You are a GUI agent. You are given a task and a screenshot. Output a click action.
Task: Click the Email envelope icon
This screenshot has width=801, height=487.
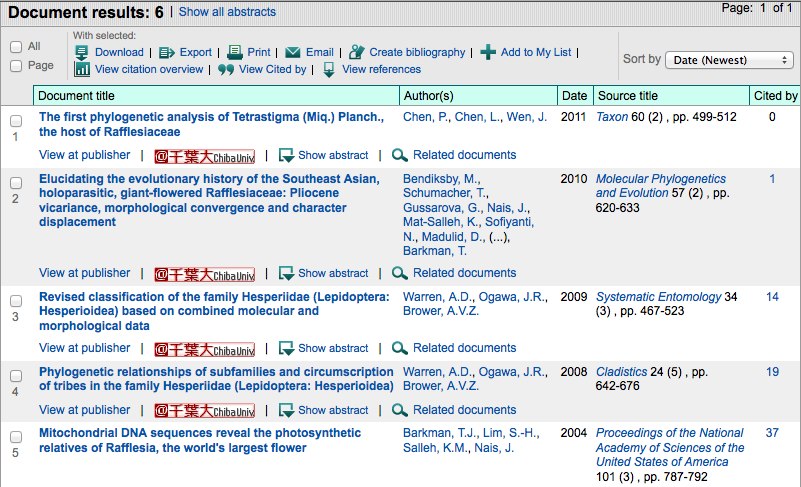point(292,52)
